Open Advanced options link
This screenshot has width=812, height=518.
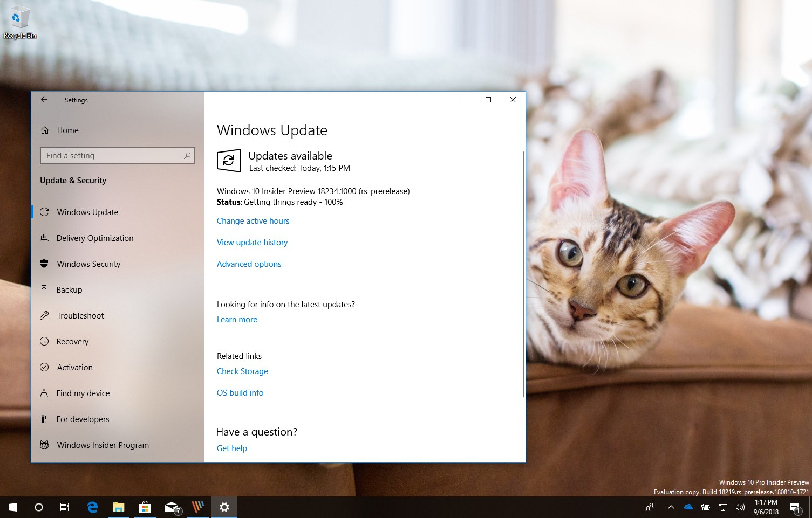point(249,264)
